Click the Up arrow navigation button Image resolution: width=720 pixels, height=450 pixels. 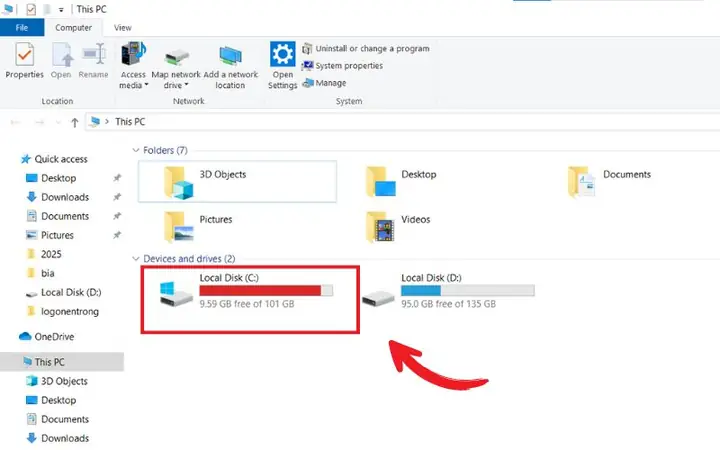74,122
